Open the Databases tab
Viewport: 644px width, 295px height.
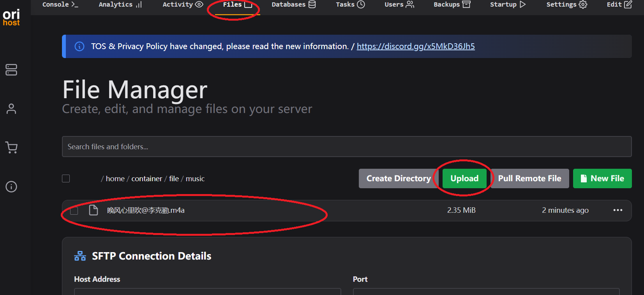pos(293,5)
